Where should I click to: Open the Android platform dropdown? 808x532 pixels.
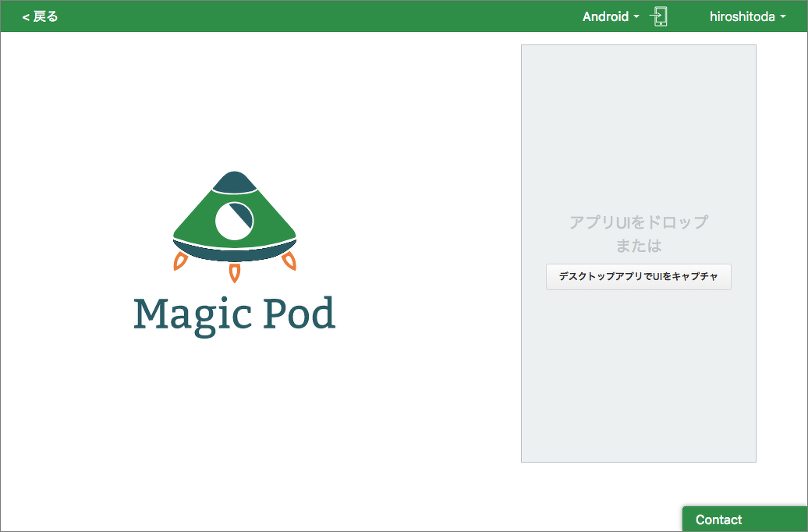[605, 16]
